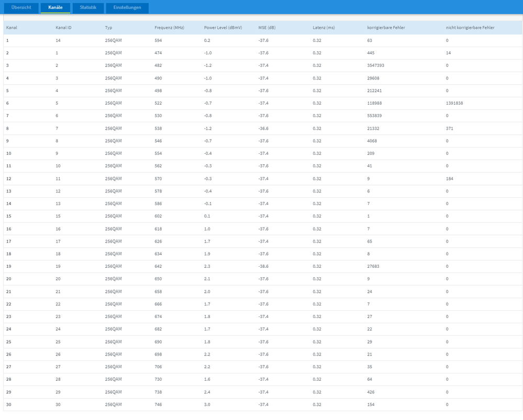Screen dimensions: 523x420
Task: Click the korrigierbare Fehler column header
Action: (386, 28)
